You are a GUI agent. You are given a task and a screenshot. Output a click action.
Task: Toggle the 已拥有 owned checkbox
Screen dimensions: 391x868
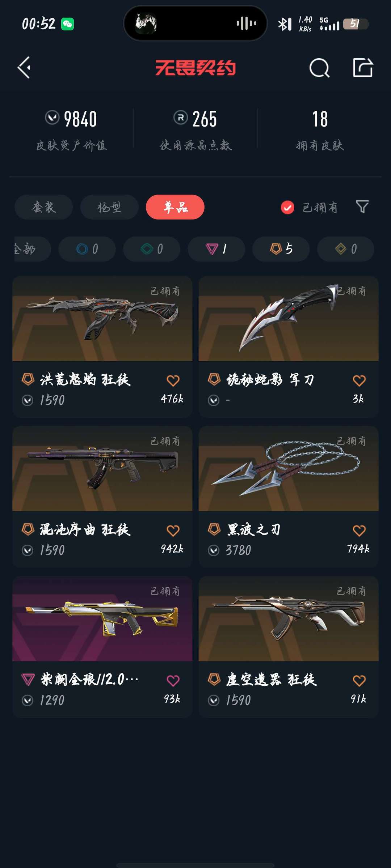(x=287, y=208)
